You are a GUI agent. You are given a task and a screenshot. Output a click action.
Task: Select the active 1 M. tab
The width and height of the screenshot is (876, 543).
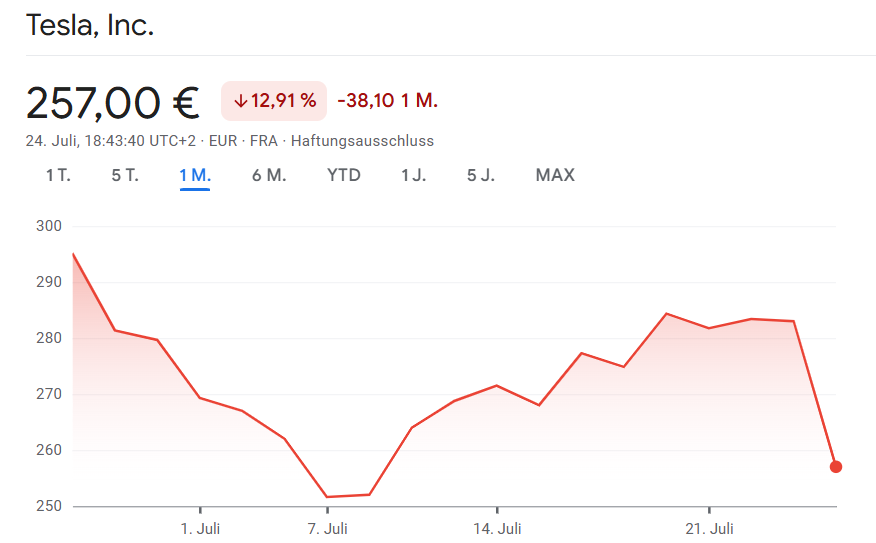[x=195, y=175]
